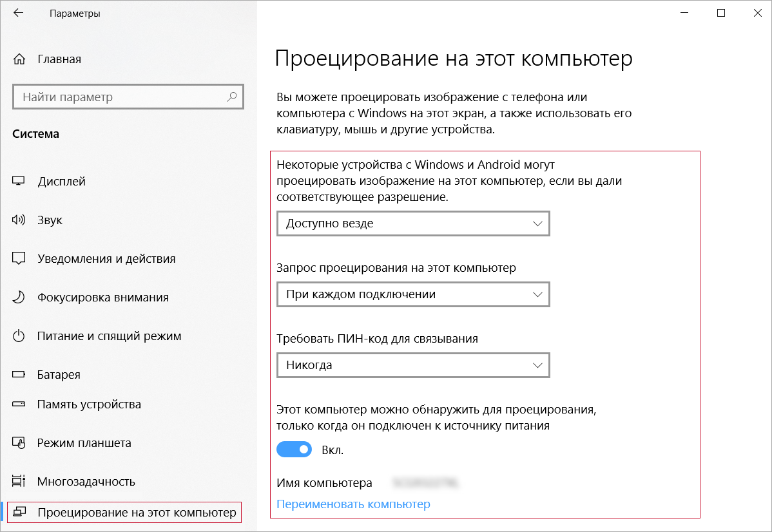772x532 pixels.
Task: Select "Проецирование на этот компьютер" sidebar item
Action: tap(137, 513)
